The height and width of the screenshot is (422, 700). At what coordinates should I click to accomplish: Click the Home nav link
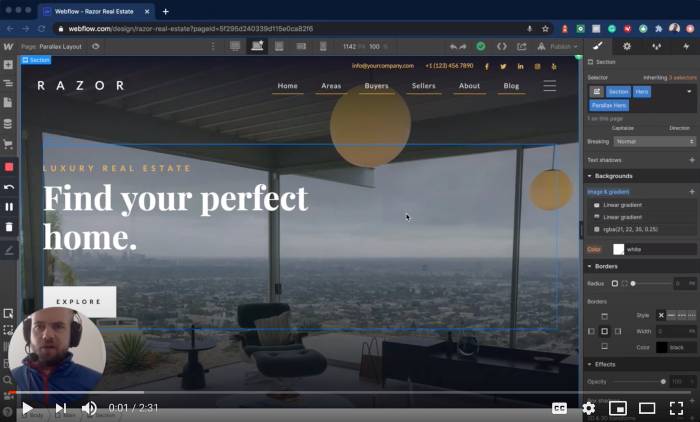[288, 86]
